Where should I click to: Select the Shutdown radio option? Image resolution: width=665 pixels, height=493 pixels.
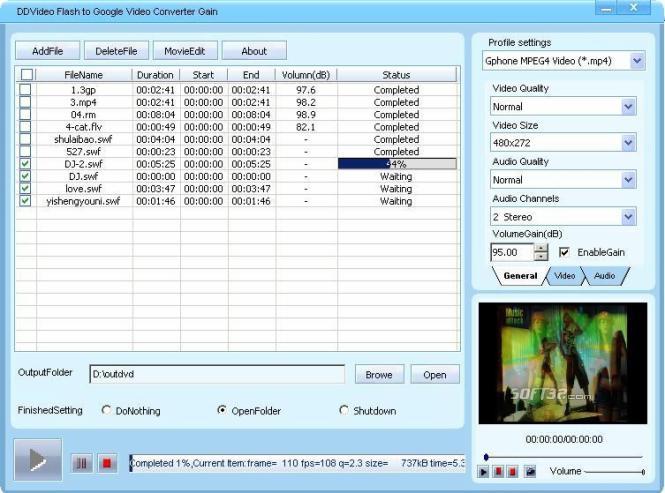click(344, 410)
